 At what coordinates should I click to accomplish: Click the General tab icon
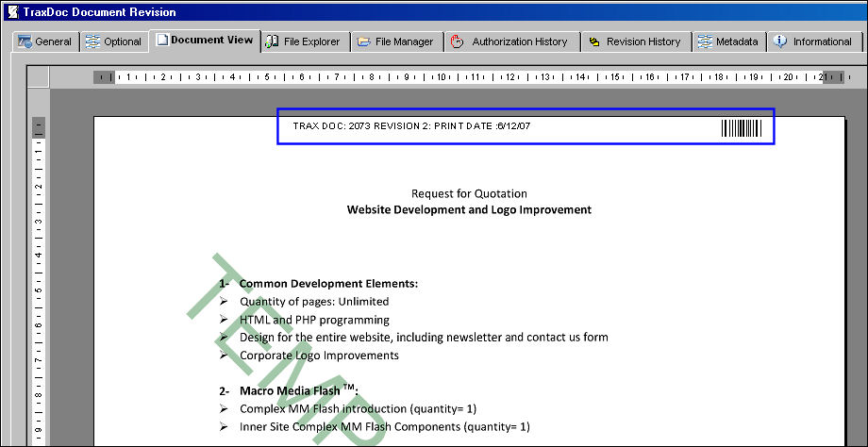pos(25,41)
